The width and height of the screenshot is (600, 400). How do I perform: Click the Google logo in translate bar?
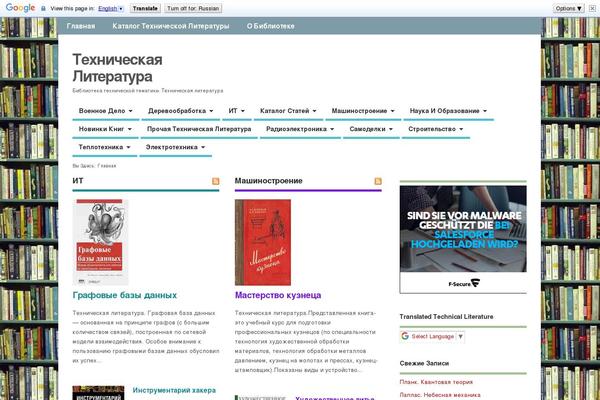(21, 8)
